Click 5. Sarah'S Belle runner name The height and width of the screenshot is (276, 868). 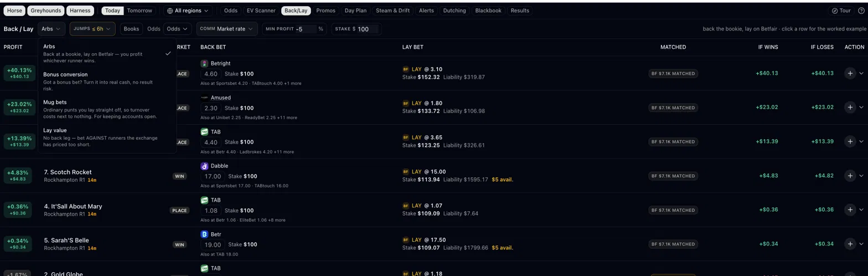(66, 241)
